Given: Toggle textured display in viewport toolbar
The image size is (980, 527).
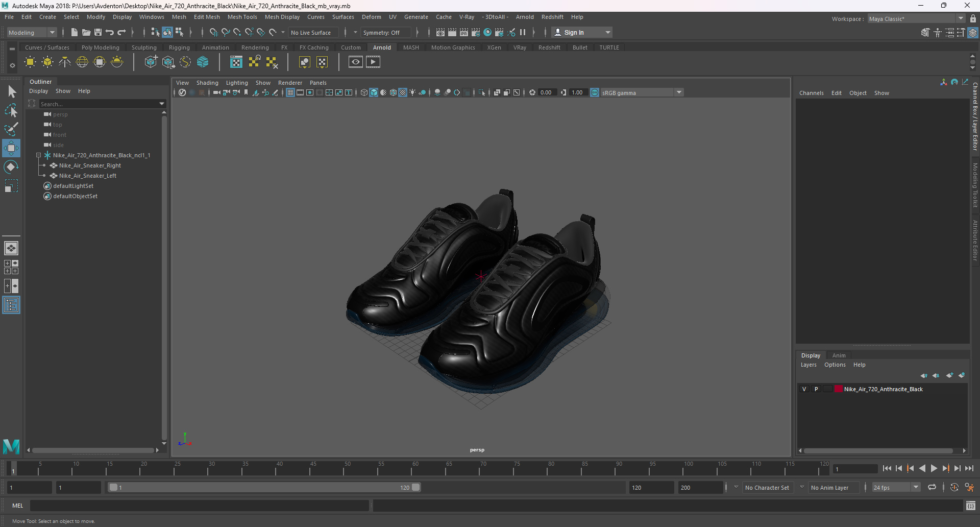Looking at the screenshot, I should (x=403, y=92).
